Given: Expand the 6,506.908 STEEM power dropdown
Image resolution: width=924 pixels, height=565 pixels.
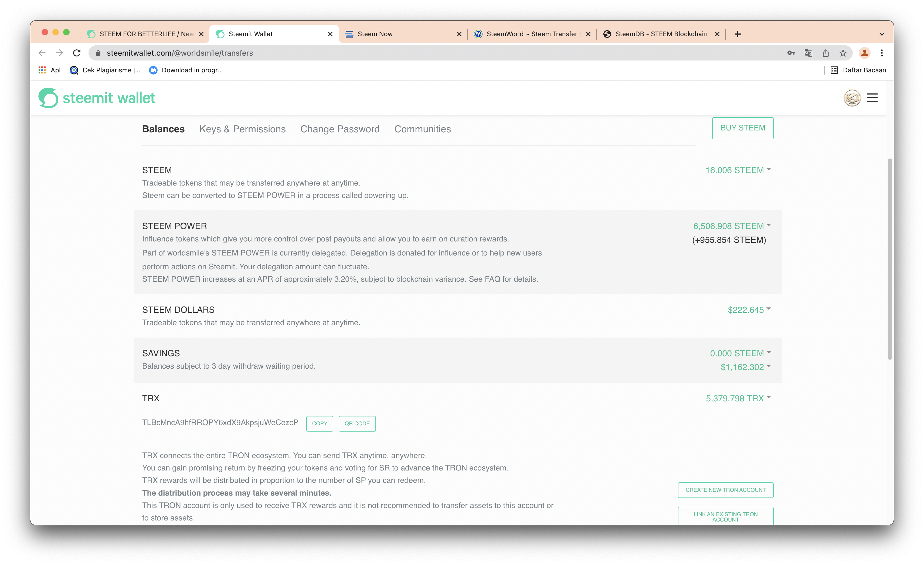Looking at the screenshot, I should pyautogui.click(x=732, y=226).
